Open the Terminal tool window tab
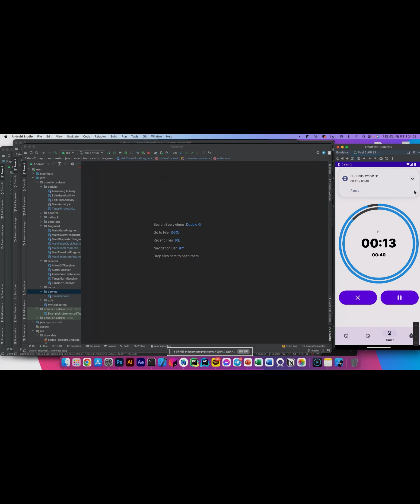 [x=93, y=346]
